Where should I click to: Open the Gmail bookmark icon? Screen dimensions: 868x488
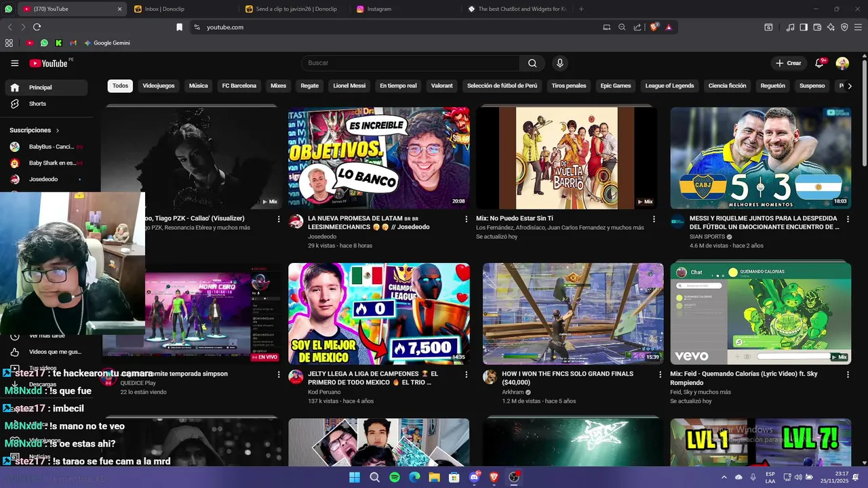click(x=73, y=43)
